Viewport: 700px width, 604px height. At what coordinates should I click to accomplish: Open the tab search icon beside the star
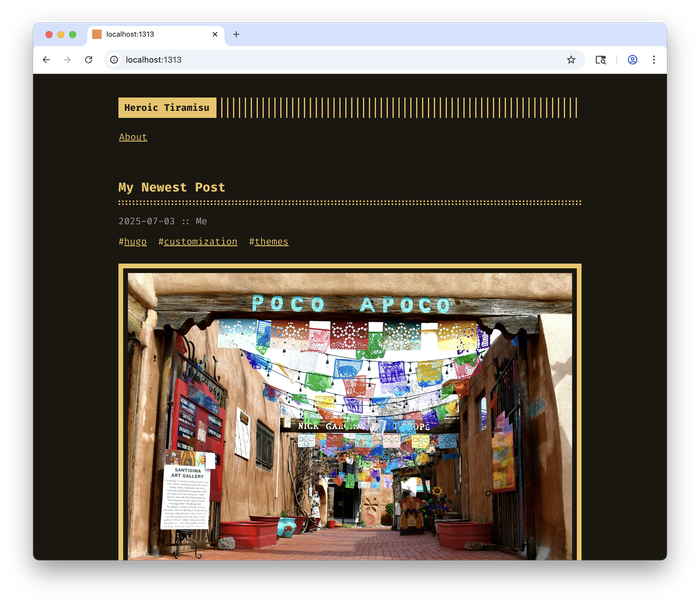click(x=601, y=60)
